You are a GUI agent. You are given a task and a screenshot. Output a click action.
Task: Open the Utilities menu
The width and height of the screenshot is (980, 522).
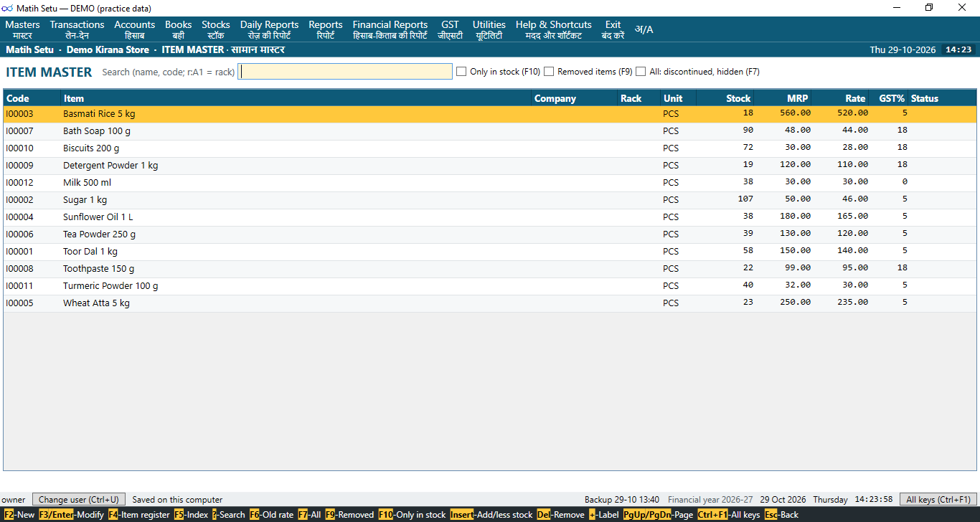[x=489, y=29]
